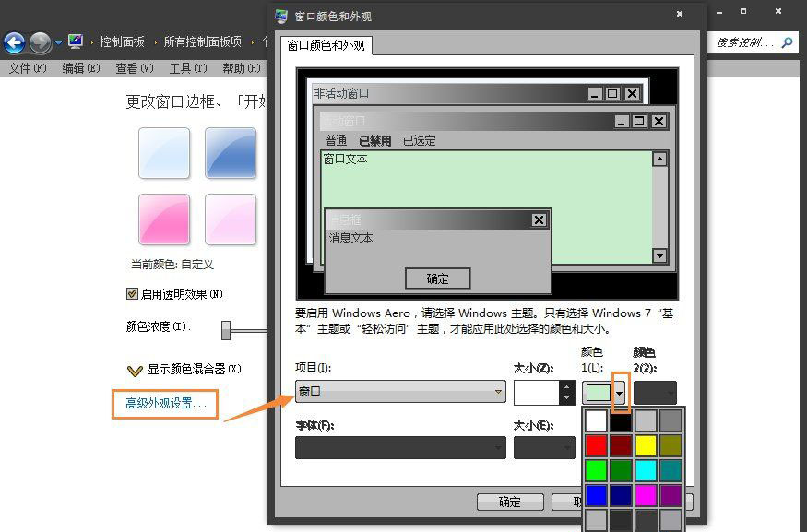Viewport: 807px width, 532px height.
Task: Click 已选定 in the preview menu
Action: 419,140
